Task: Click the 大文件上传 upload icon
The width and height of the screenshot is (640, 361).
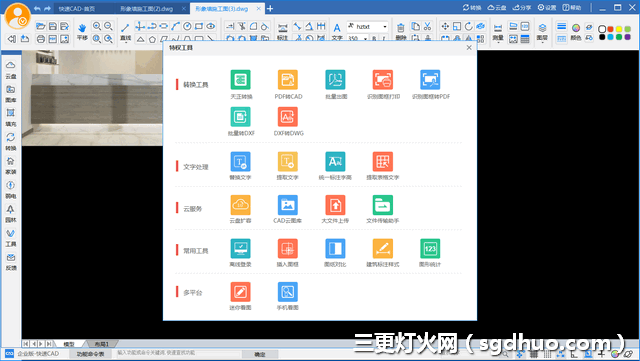Action: point(335,205)
